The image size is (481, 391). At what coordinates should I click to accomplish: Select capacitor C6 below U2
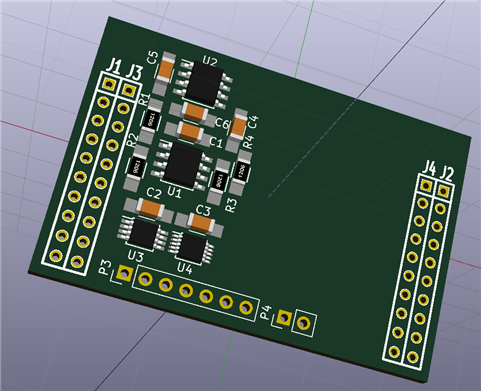194,112
